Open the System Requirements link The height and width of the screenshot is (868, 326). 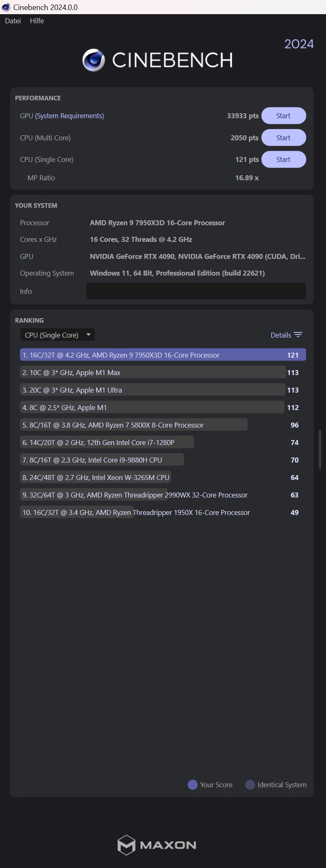[69, 116]
